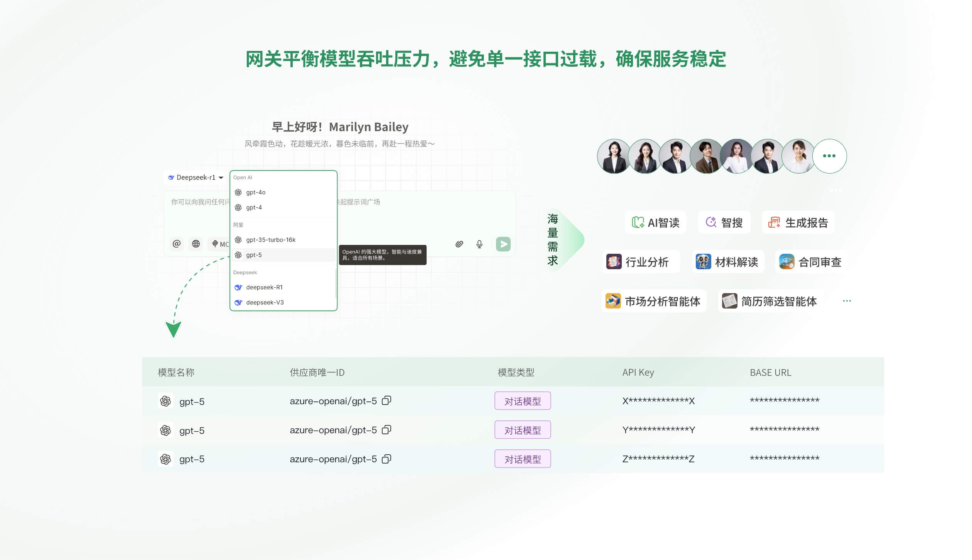Show more avatars via the ellipsis circle
The height and width of the screenshot is (560, 972).
click(829, 156)
